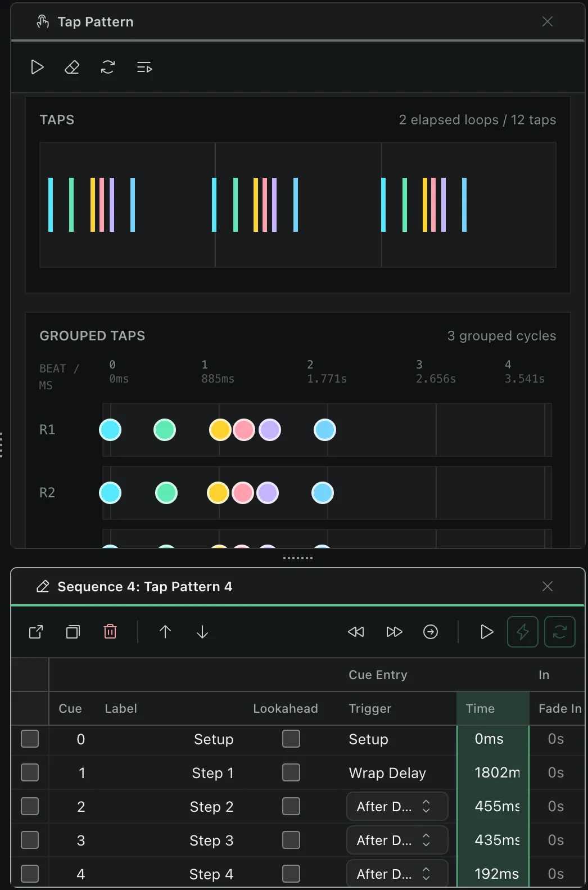Click the purple tap dot in row R2
The image size is (588, 890).
[x=268, y=493]
